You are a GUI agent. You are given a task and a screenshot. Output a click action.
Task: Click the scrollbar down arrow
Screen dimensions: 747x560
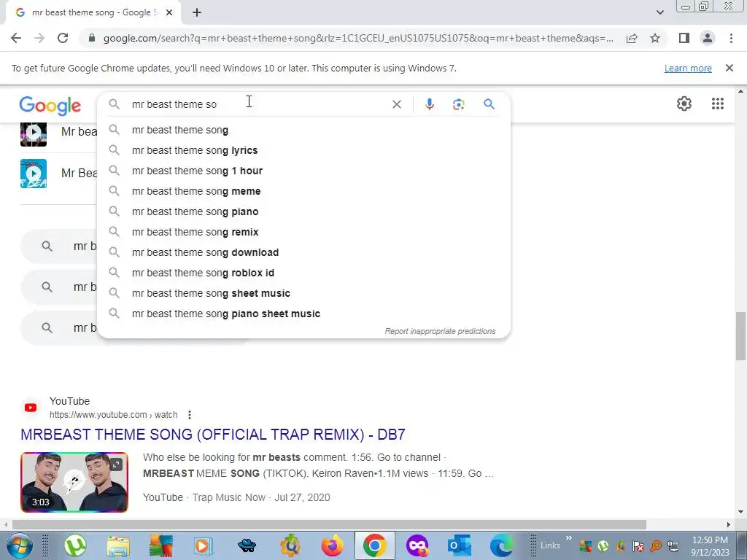[x=740, y=513]
